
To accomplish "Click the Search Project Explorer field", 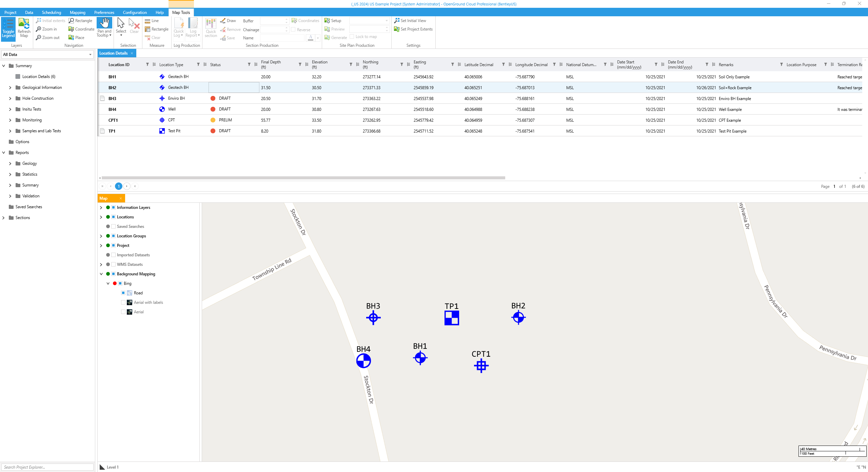I will pos(47,467).
